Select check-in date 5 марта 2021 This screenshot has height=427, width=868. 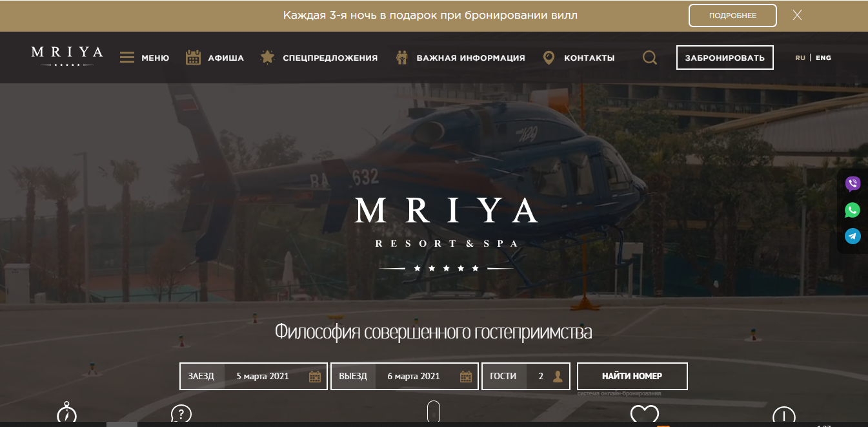[263, 376]
